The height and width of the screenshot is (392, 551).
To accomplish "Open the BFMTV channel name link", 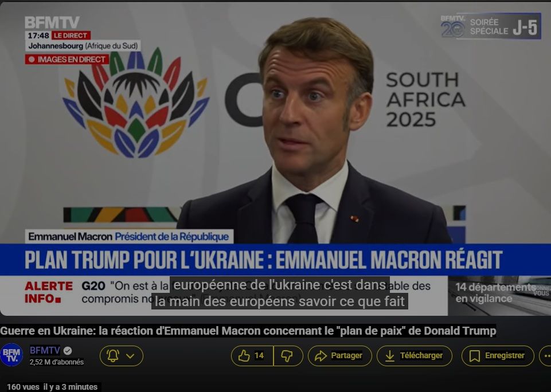I will (45, 350).
